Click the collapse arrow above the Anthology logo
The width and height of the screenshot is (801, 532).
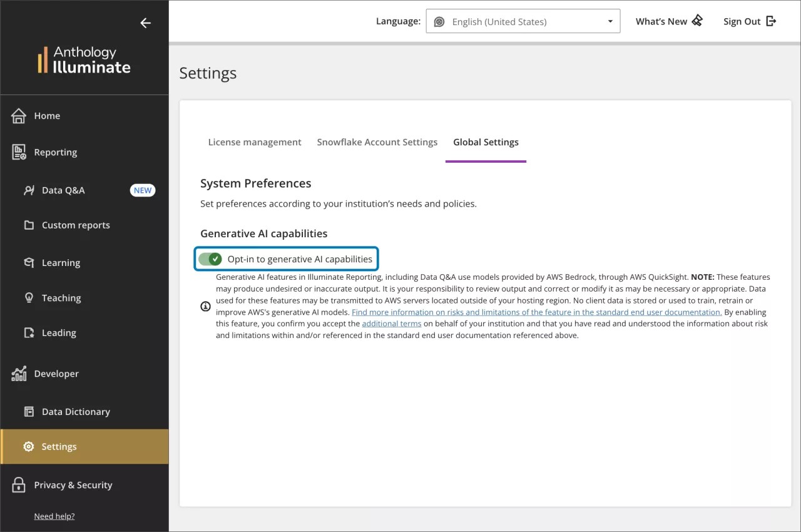[x=145, y=23]
